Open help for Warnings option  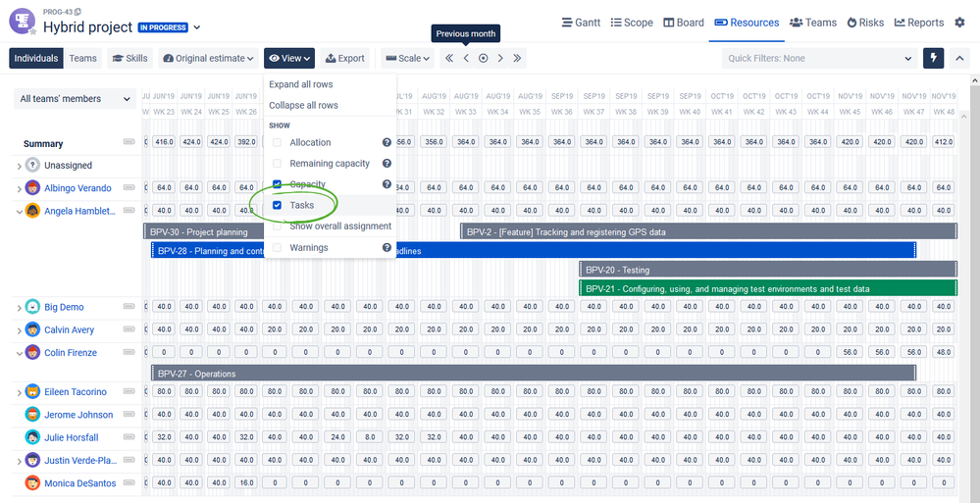[x=387, y=247]
